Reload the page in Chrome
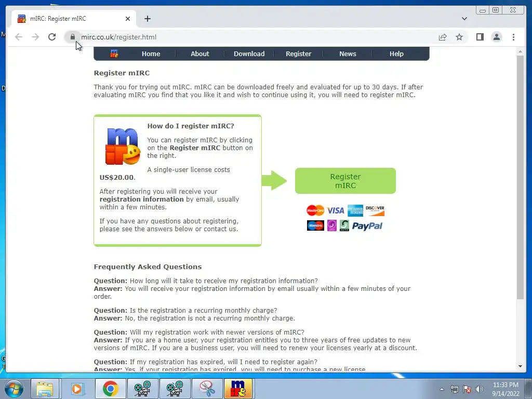Screen dimensions: 532x399 click(52, 37)
